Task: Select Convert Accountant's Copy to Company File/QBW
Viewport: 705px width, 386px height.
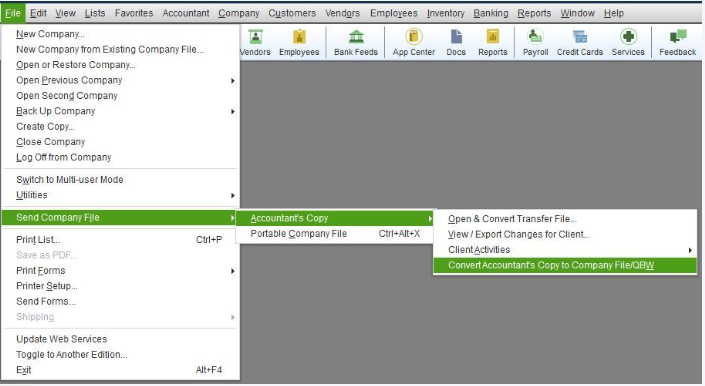Action: (x=565, y=265)
